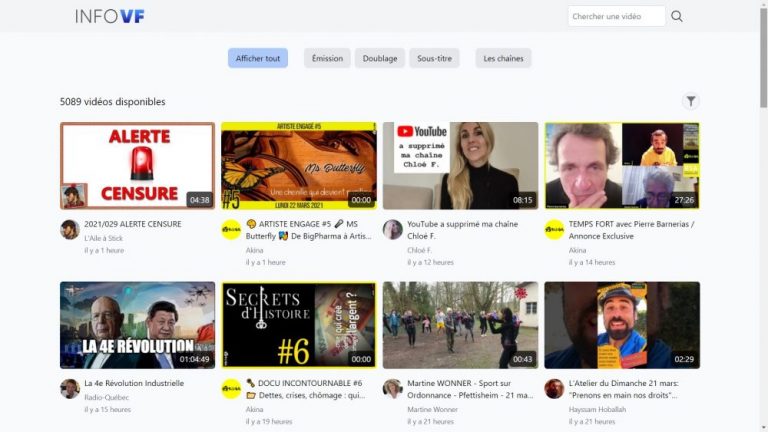The height and width of the screenshot is (432, 768).
Task: Filter videos by Doublage
Action: click(380, 58)
